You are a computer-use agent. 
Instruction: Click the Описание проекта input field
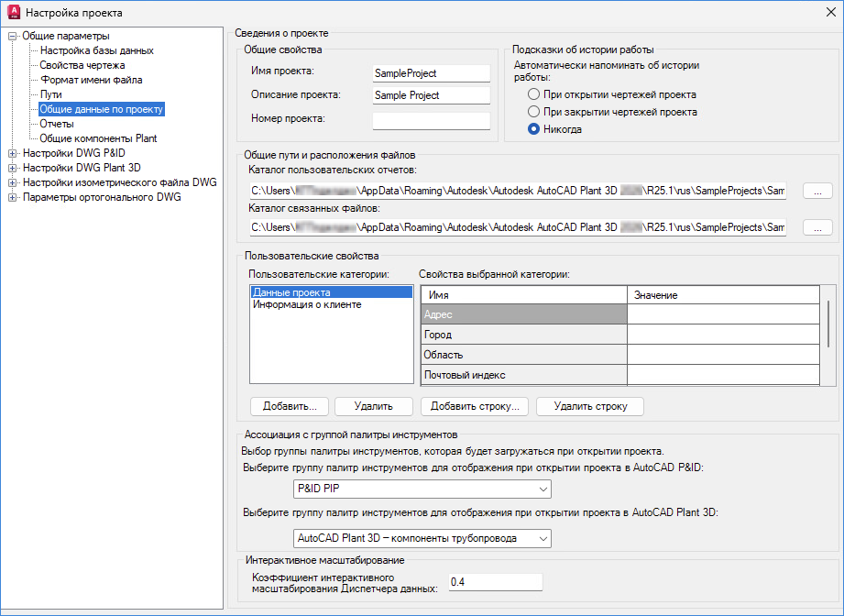point(431,95)
